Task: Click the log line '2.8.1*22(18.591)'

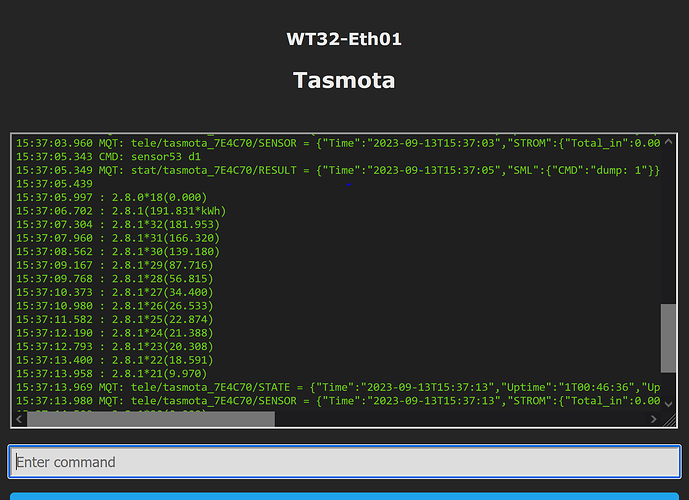Action: [x=115, y=360]
